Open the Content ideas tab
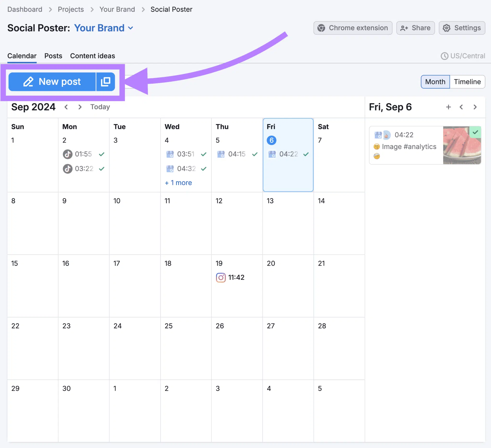Screen dimensions: 491x448 93,56
